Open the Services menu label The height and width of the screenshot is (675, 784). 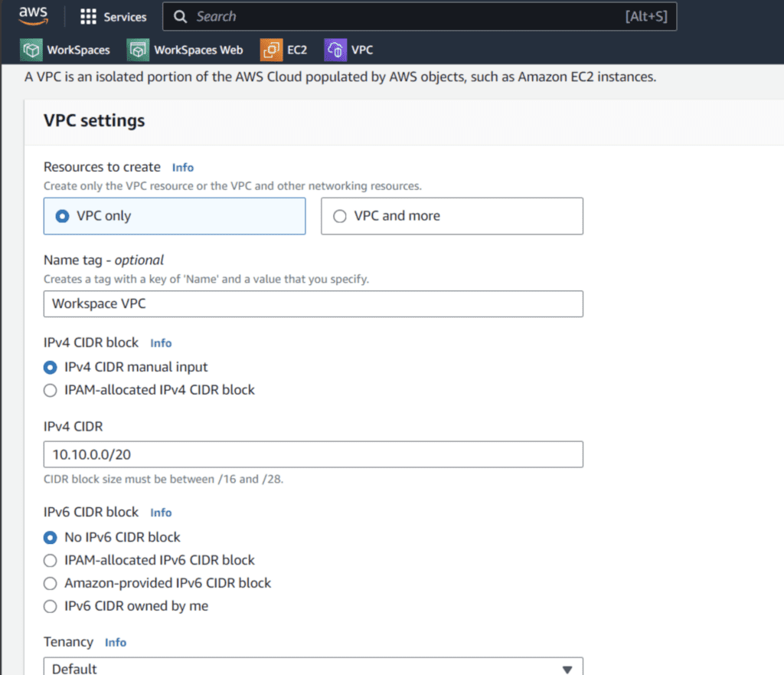125,17
